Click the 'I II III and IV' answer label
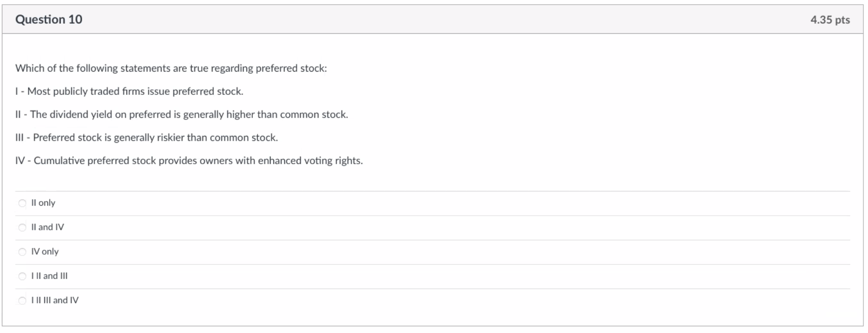868x333 pixels. click(55, 300)
